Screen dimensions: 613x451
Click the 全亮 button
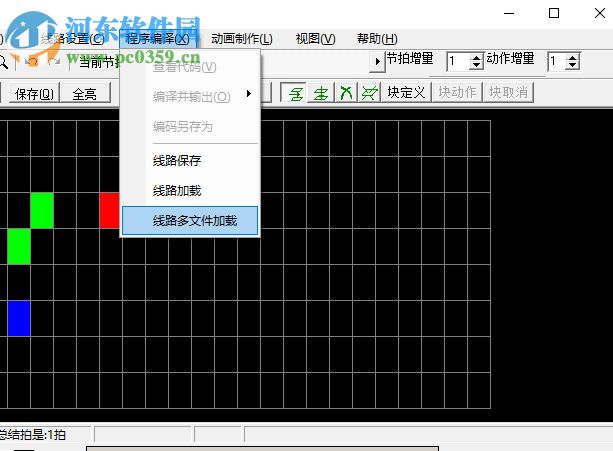85,93
